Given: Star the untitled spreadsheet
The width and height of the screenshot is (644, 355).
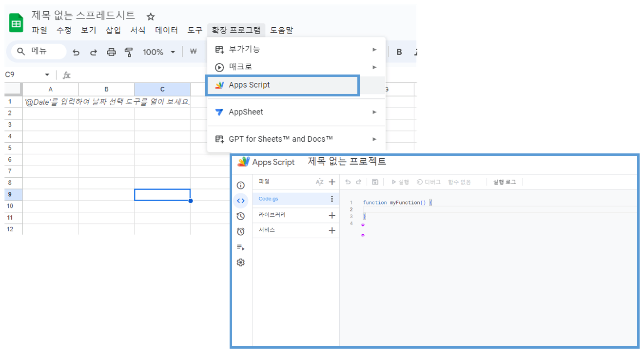Looking at the screenshot, I should (151, 17).
